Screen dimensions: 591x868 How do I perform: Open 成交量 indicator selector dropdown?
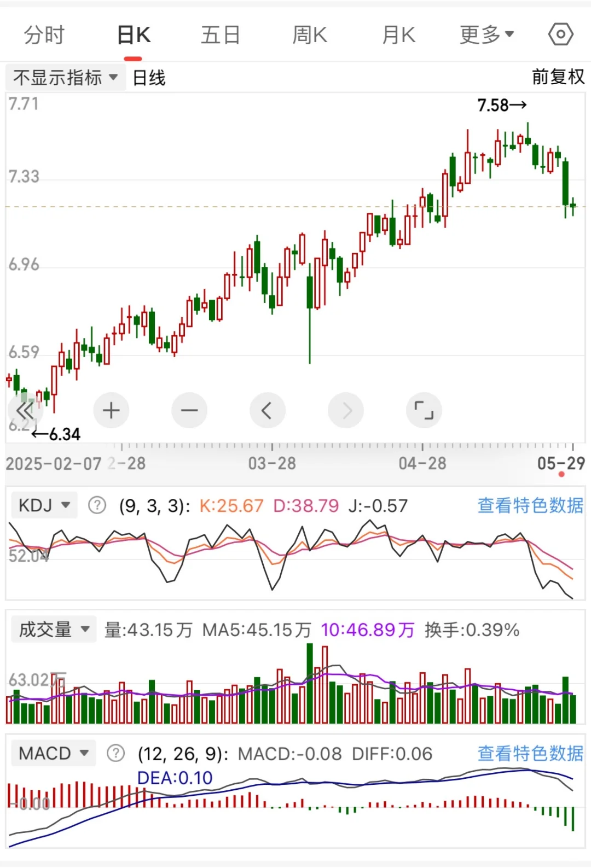tap(54, 629)
